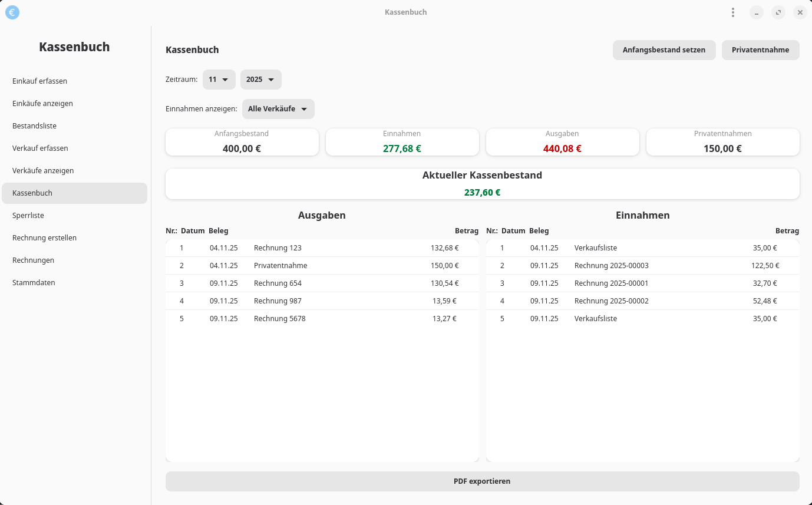Select the Rechnung 5678 expense entry

click(322, 319)
